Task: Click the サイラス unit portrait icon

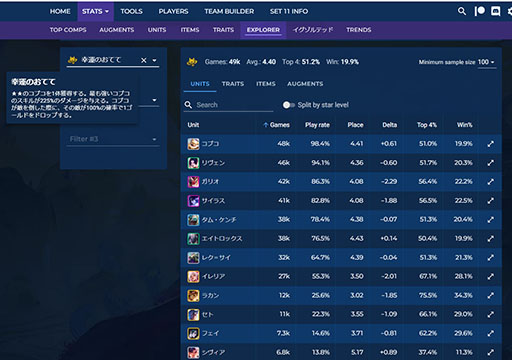Action: pos(193,201)
